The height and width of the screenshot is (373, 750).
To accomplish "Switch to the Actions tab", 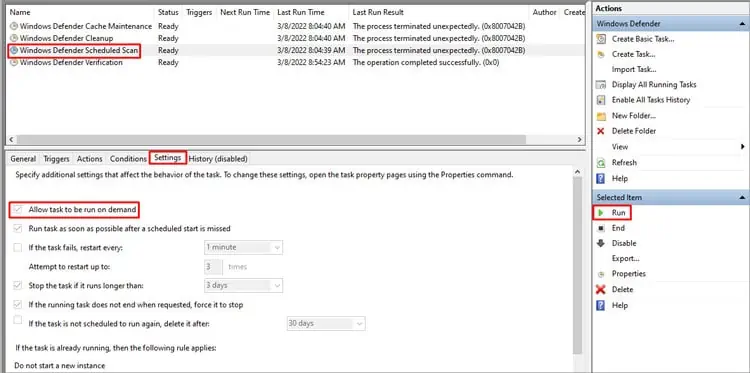I will click(89, 159).
